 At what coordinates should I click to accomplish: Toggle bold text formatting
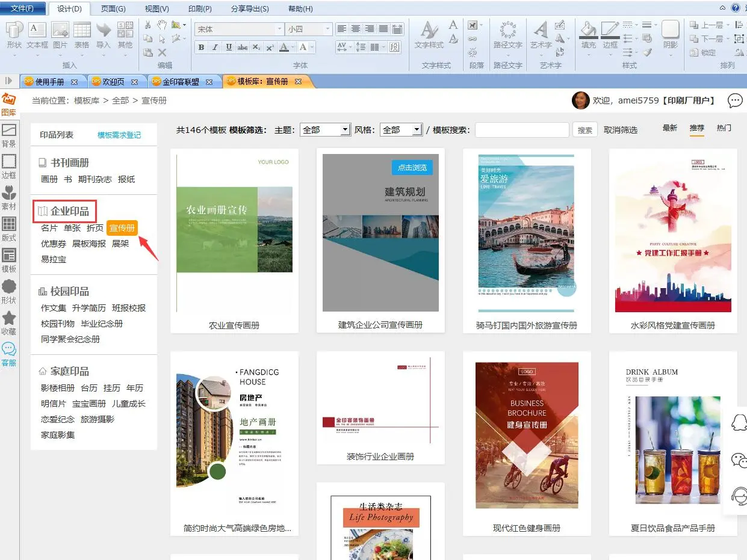(x=201, y=48)
